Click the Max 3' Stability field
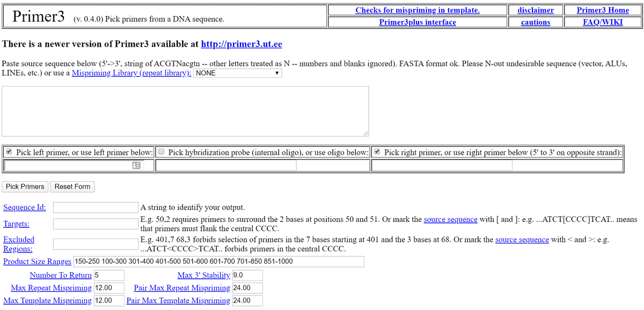Image resolution: width=644 pixels, height=310 pixels. (247, 275)
